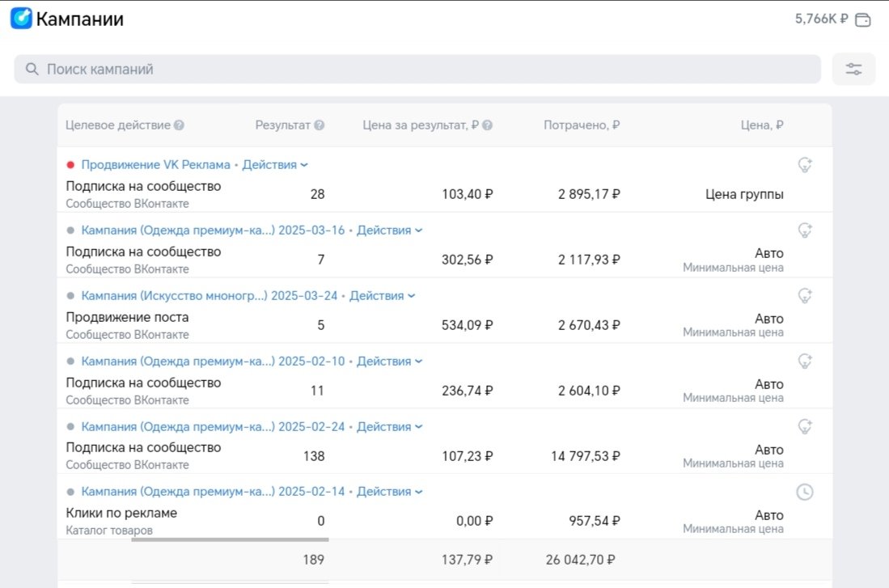Screen dimensions: 889x588
Task: Toggle red status dot of Продвижение VK Реклама
Action: 70,165
